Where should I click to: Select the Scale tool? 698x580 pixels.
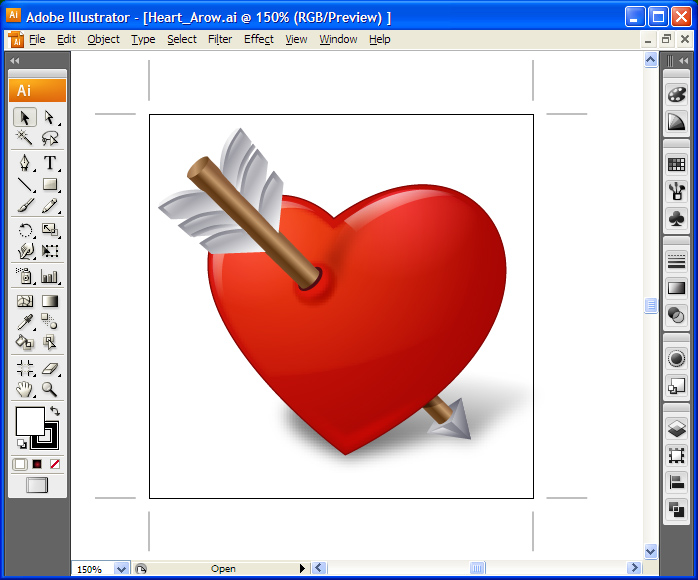49,230
